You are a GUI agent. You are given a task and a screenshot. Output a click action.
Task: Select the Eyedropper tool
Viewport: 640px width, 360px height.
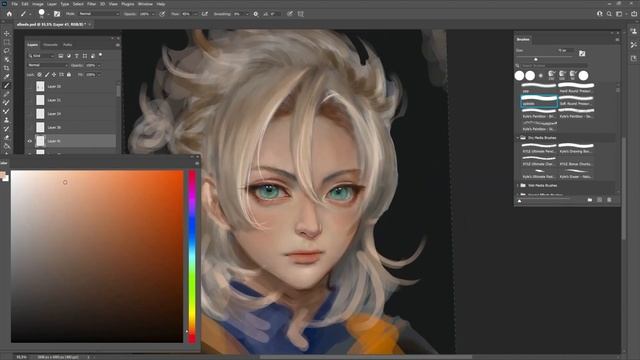[x=7, y=76]
